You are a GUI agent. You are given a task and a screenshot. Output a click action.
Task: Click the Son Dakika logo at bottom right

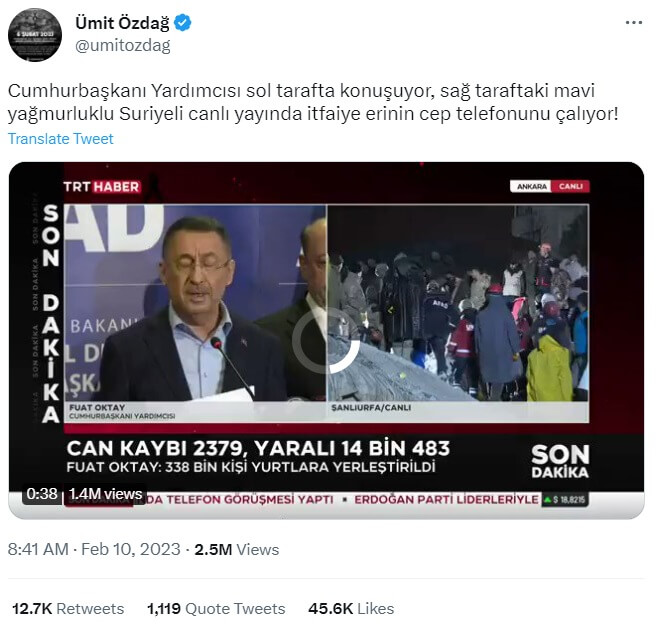[x=560, y=460]
